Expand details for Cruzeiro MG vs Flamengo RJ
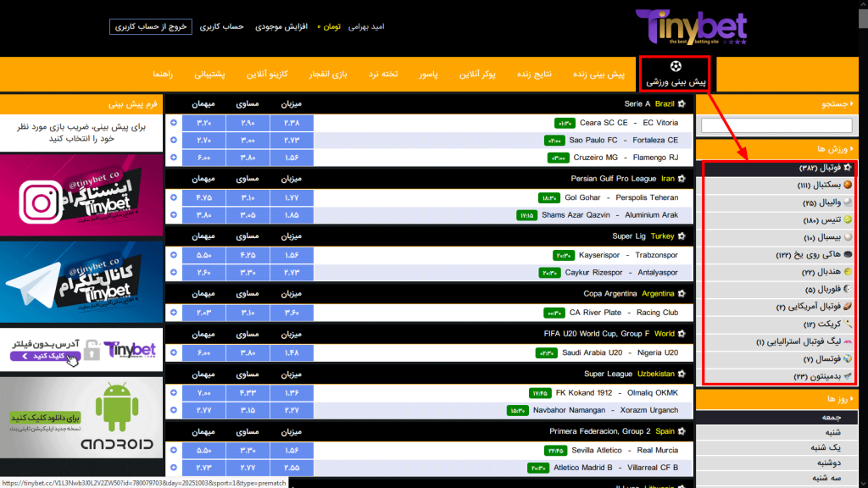868x488 pixels. click(174, 158)
